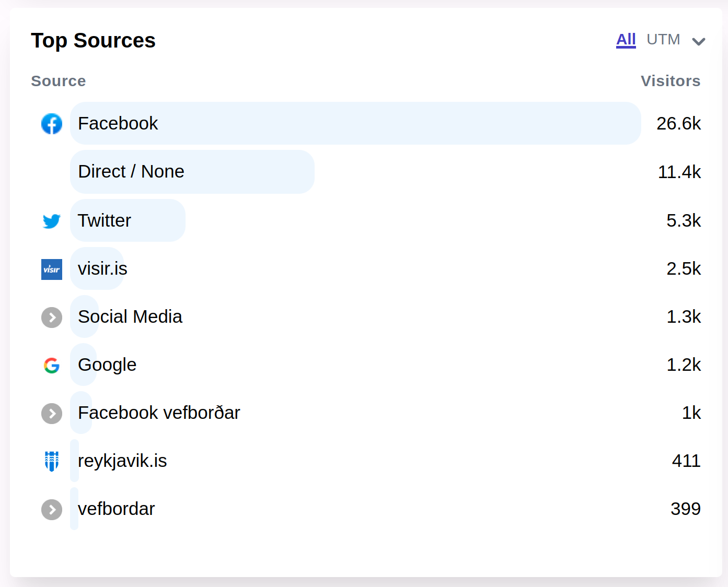728x587 pixels.
Task: Click the gray arrow icon beside Social Media
Action: [52, 318]
